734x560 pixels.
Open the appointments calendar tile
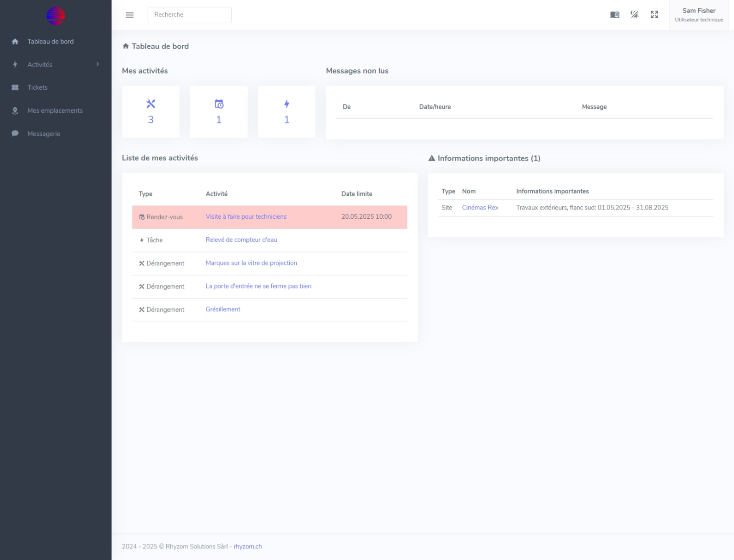coord(218,111)
